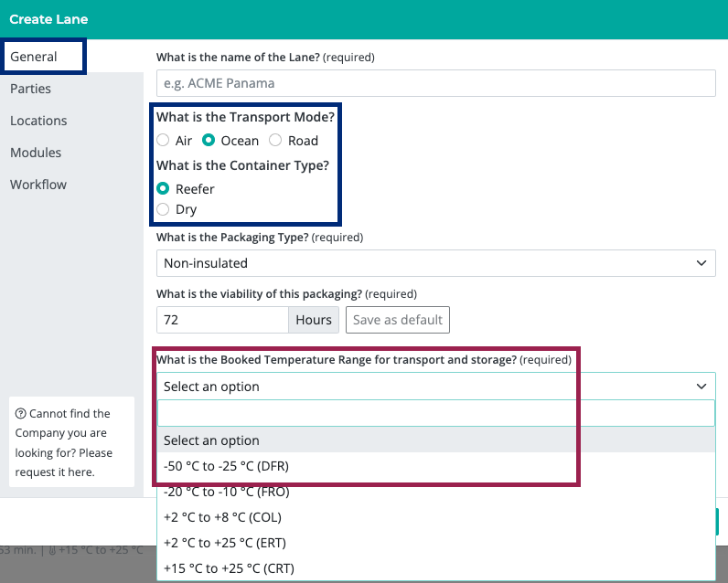This screenshot has height=583, width=728.
Task: Pick +2 °C to +8 °C (COL)
Action: point(436,517)
